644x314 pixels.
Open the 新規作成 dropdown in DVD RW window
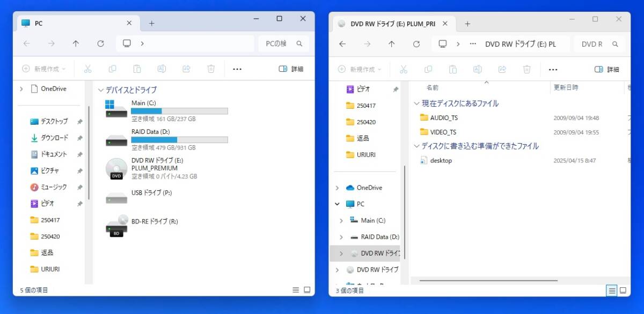coord(359,69)
